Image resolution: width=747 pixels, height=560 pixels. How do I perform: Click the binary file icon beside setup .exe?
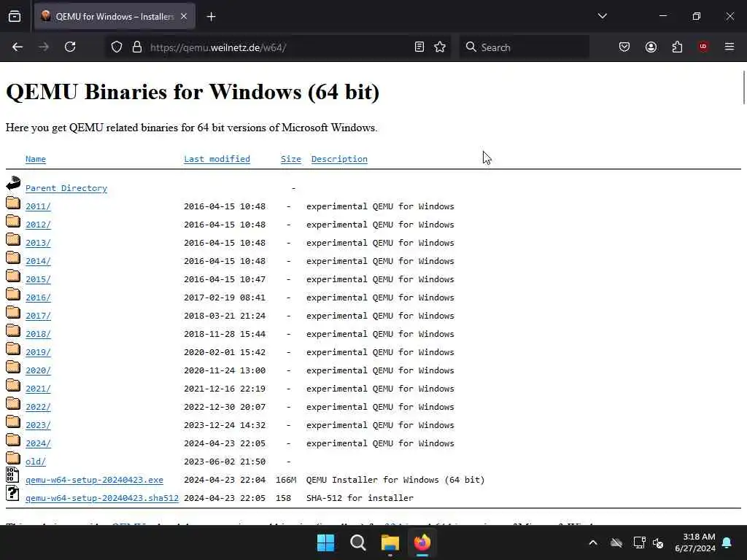13,475
